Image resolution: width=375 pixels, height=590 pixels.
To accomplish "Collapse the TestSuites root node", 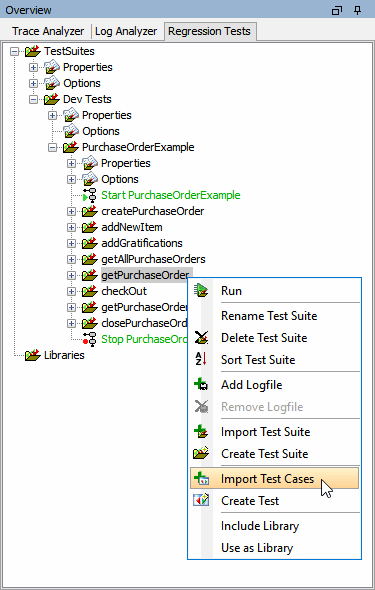I will point(14,51).
